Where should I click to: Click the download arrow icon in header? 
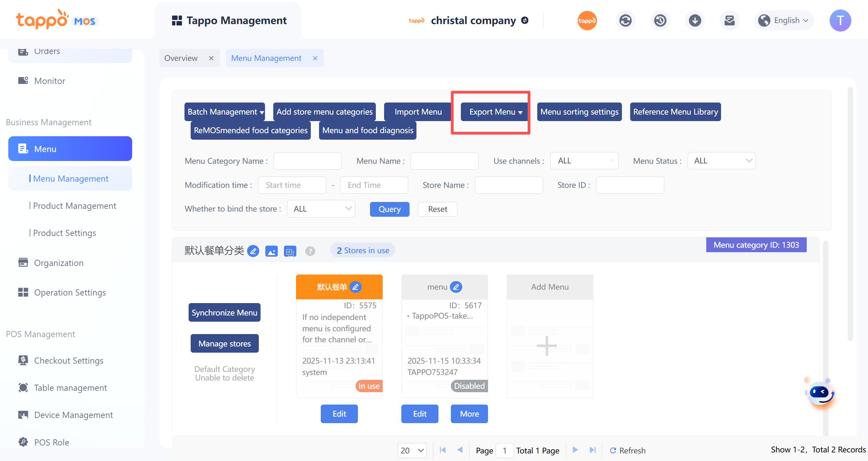(x=695, y=21)
